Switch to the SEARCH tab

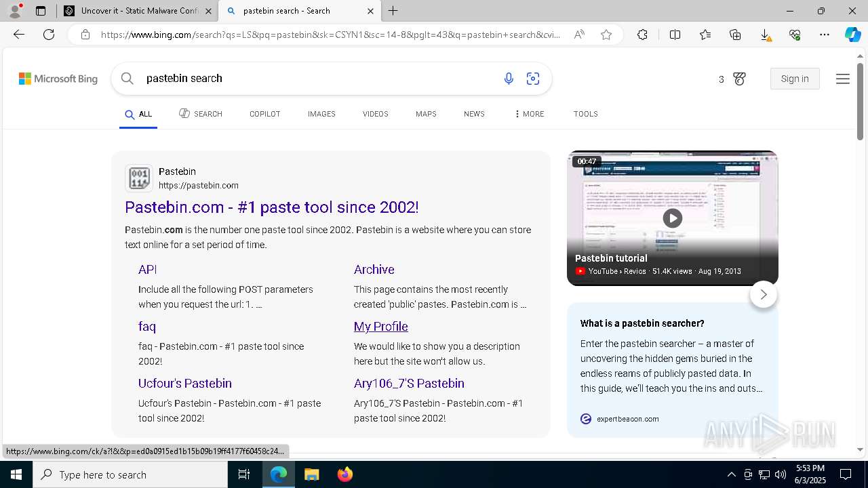point(201,114)
